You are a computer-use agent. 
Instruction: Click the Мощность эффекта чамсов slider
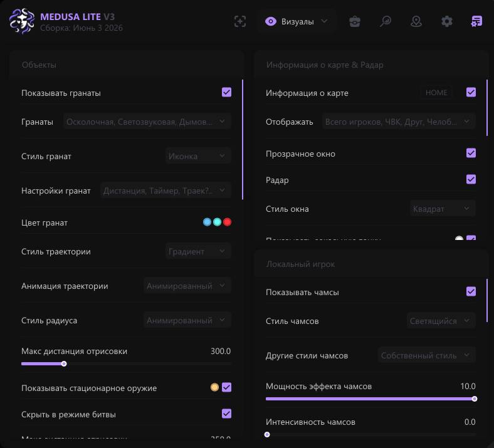[371, 399]
